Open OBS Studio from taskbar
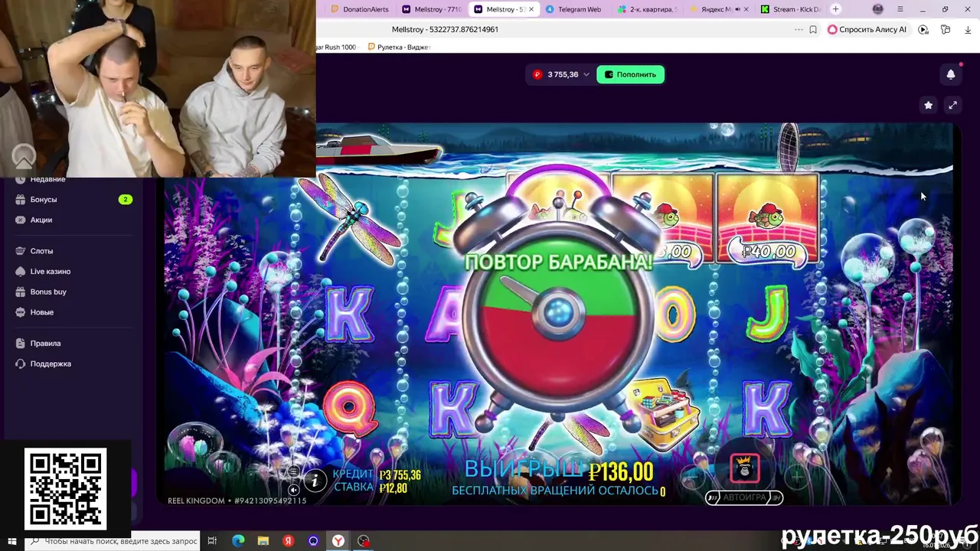Screen dimensions: 980x551 [363, 541]
